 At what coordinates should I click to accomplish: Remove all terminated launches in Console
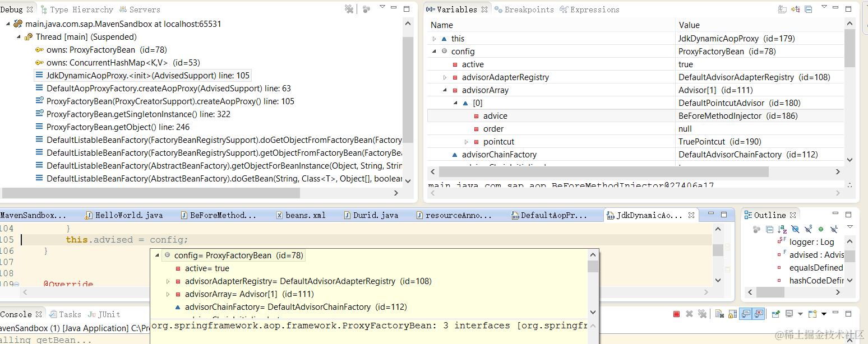(703, 314)
